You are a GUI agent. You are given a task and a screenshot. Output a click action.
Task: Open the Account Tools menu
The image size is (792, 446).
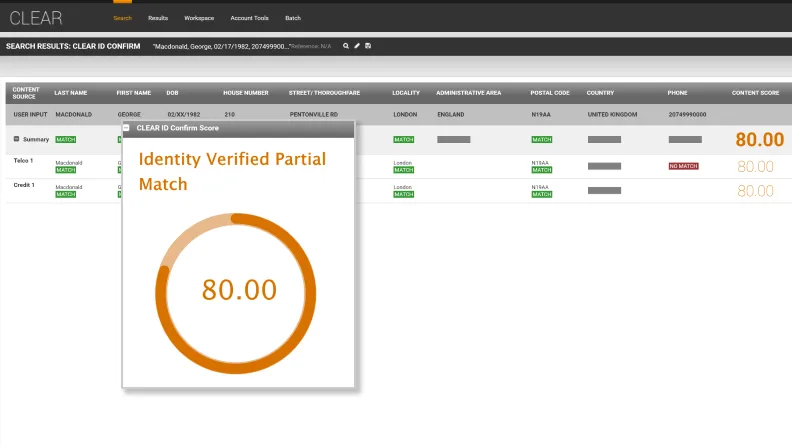(x=249, y=18)
